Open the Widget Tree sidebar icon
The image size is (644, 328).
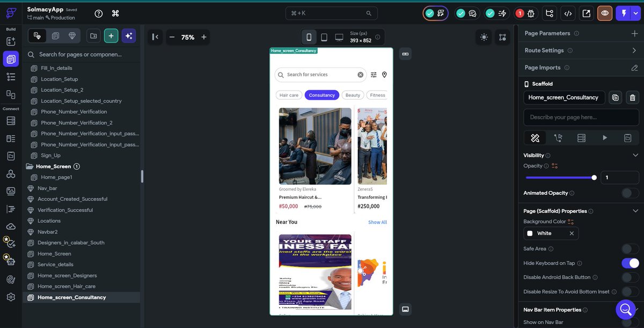pyautogui.click(x=11, y=76)
